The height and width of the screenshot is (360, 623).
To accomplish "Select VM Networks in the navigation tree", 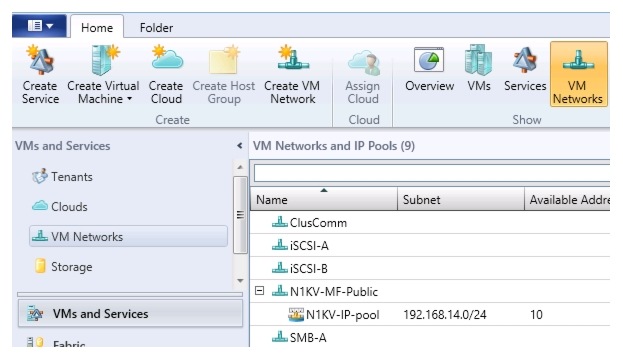I will (x=128, y=236).
